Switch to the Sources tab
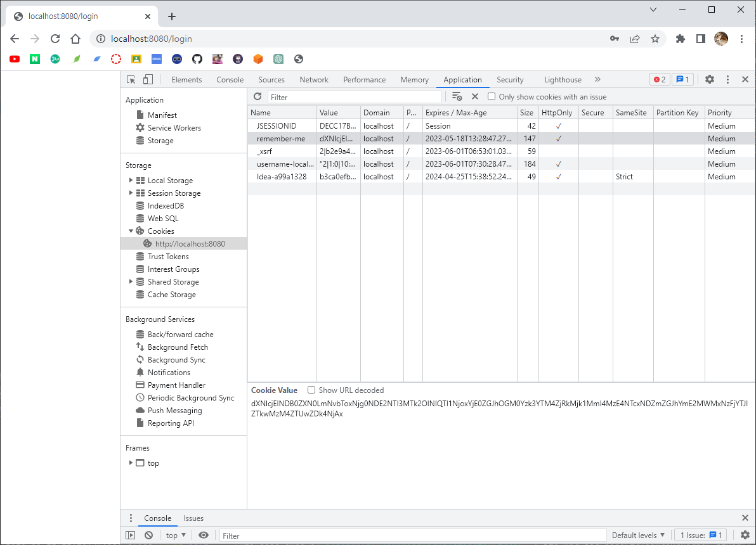756x545 pixels. 271,79
